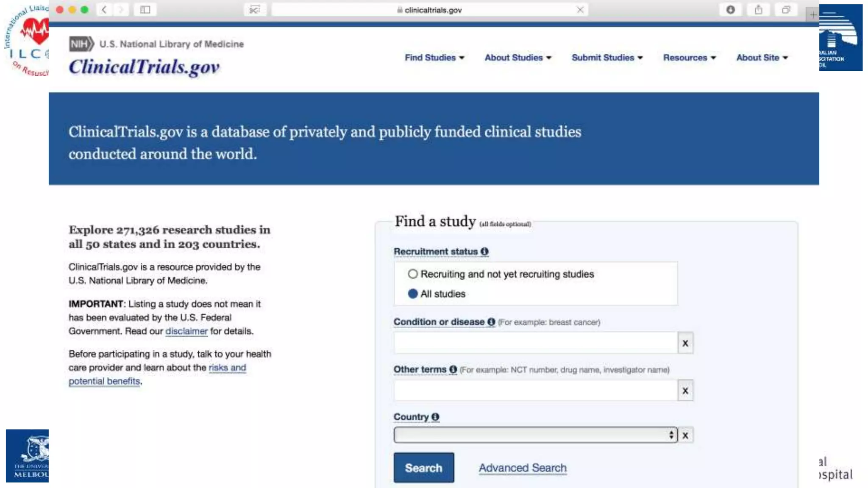Click the Safari sidebar toggle icon
Screen dimensions: 868x488
[x=145, y=10]
